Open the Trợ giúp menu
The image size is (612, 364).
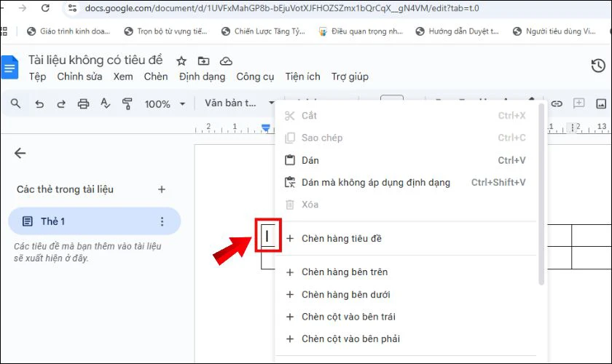[350, 76]
